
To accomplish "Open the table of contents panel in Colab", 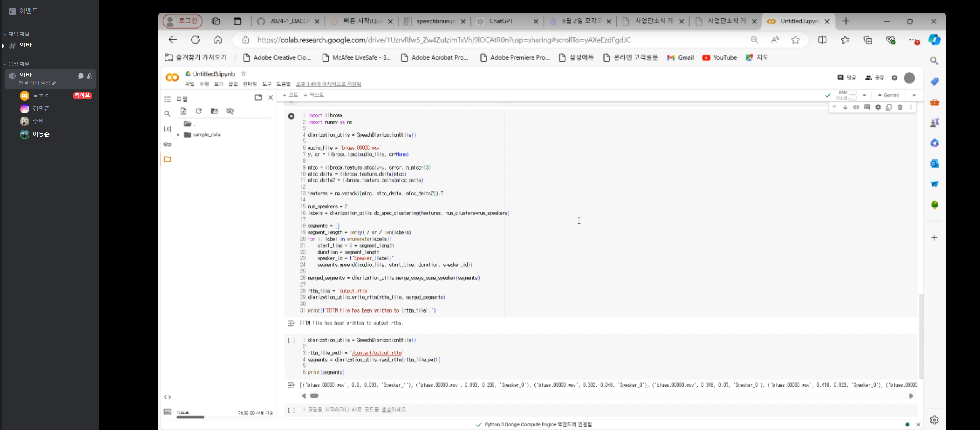I will (167, 99).
